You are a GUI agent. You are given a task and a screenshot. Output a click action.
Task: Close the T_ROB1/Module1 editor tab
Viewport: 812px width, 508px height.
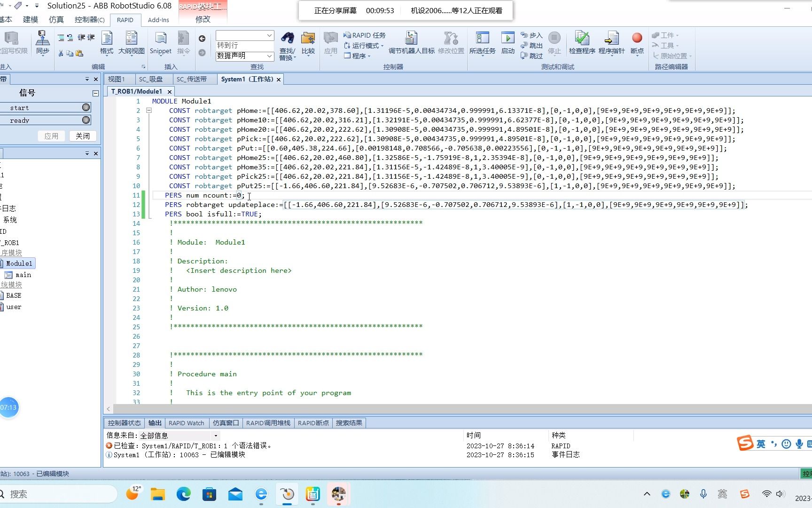point(170,92)
